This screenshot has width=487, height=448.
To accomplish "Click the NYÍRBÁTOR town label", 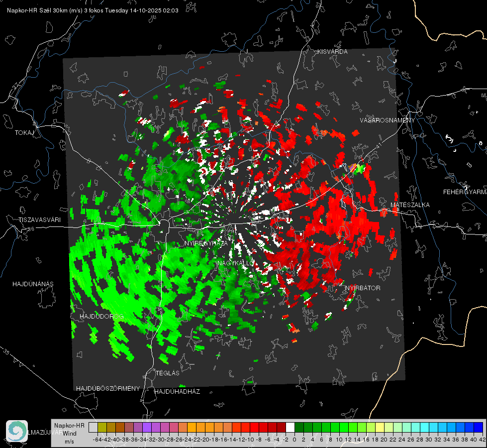I will click(363, 288).
